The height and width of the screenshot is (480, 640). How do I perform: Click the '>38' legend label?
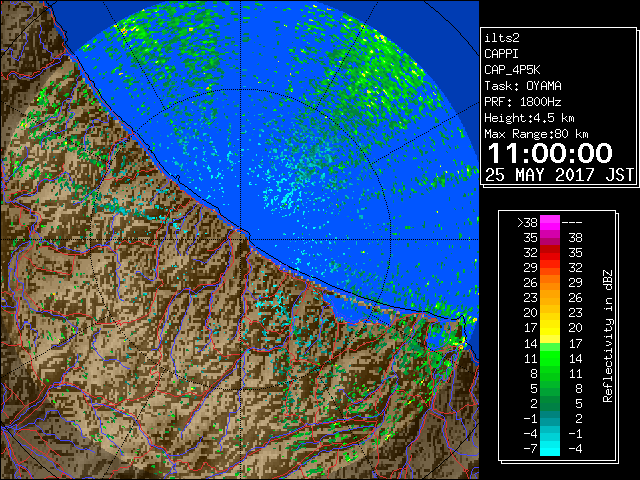(527, 223)
